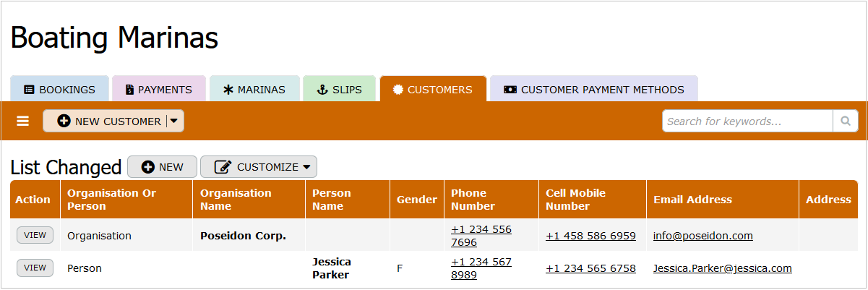Screen dimensions: 868x290
Task: Click the Organisation Name column header
Action: (x=236, y=200)
